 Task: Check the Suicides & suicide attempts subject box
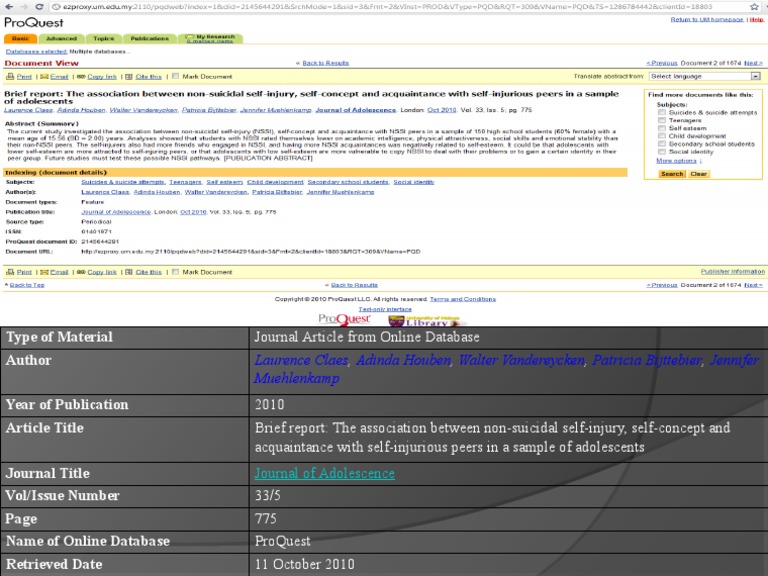coord(662,112)
